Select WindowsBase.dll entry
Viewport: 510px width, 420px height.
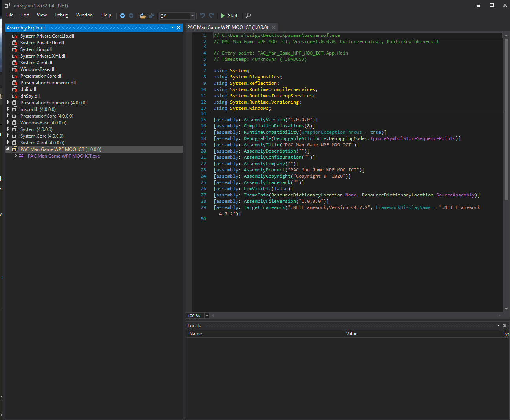pos(38,69)
